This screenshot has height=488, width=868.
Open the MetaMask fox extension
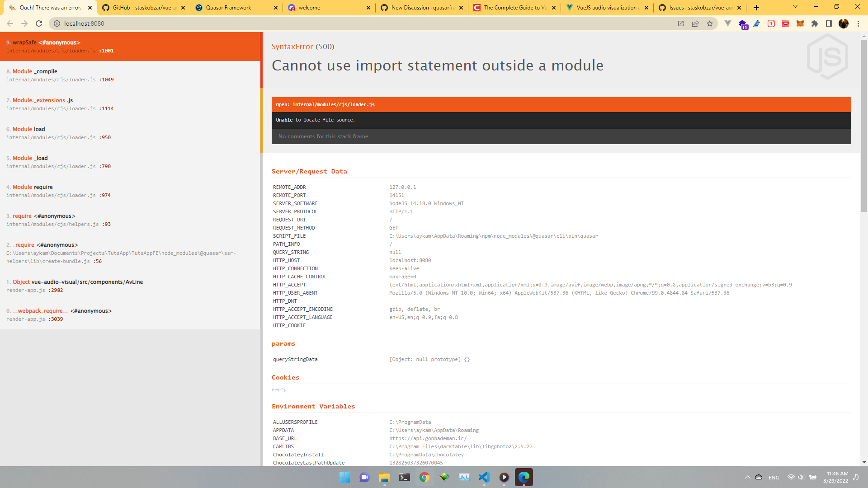click(800, 23)
